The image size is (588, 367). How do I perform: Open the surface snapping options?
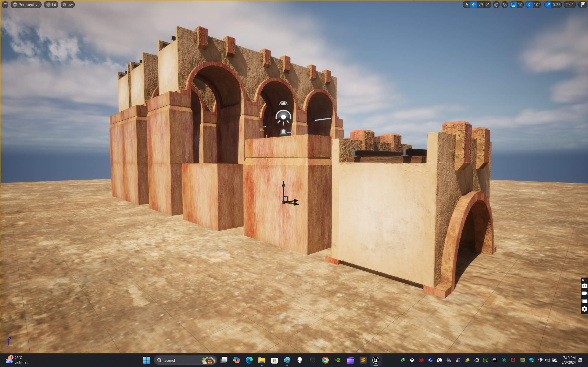pos(505,5)
